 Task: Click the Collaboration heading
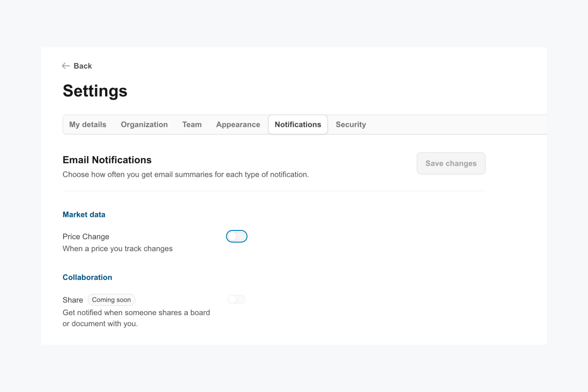click(x=87, y=277)
